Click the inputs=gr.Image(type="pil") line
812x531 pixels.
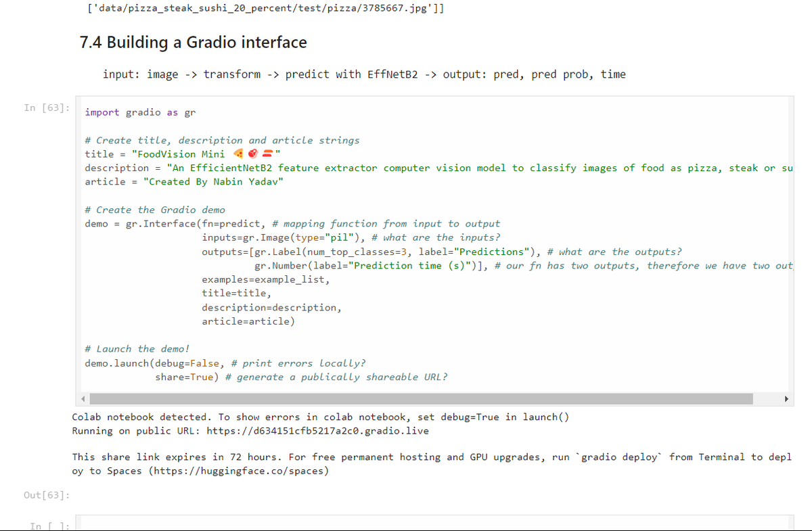[351, 237]
